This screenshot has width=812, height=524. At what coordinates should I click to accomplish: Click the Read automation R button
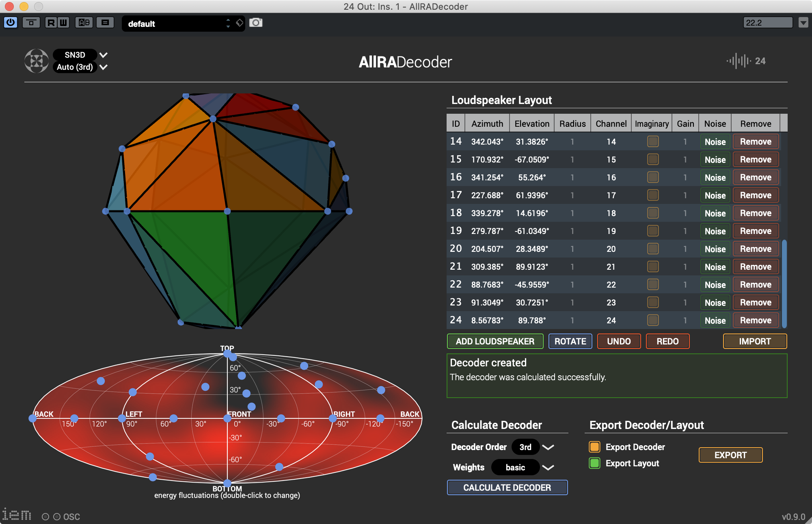[x=51, y=22]
